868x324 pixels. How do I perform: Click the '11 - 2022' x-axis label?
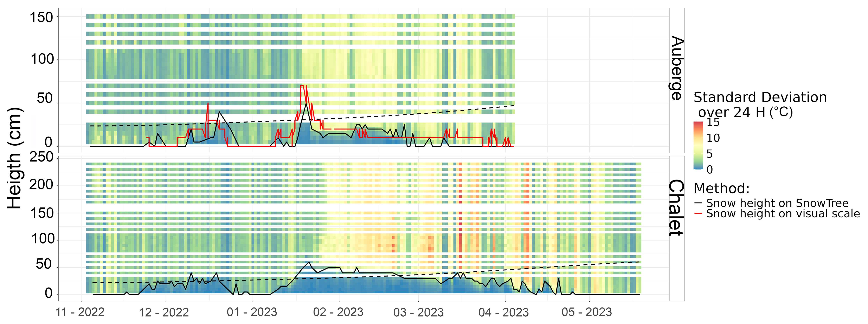(80, 312)
